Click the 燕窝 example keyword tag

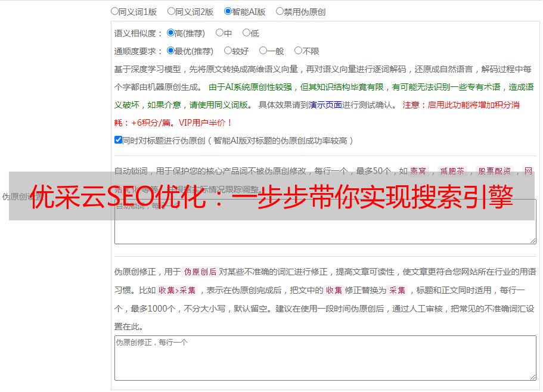[418, 171]
